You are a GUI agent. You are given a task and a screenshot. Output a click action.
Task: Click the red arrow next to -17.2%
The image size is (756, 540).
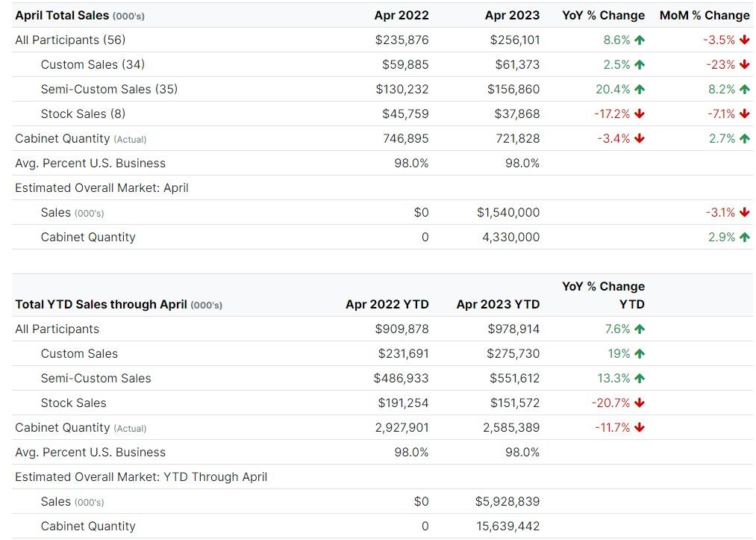click(x=640, y=114)
